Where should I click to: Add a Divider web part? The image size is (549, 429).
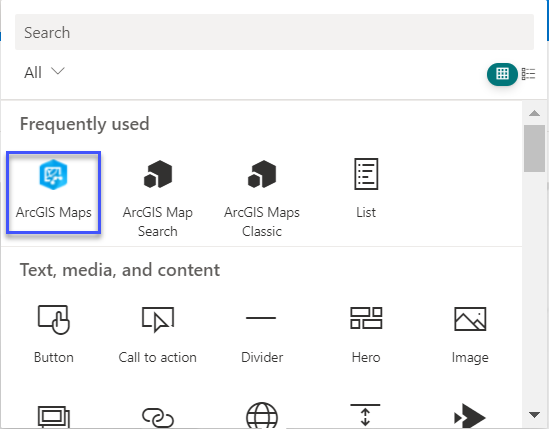[262, 335]
